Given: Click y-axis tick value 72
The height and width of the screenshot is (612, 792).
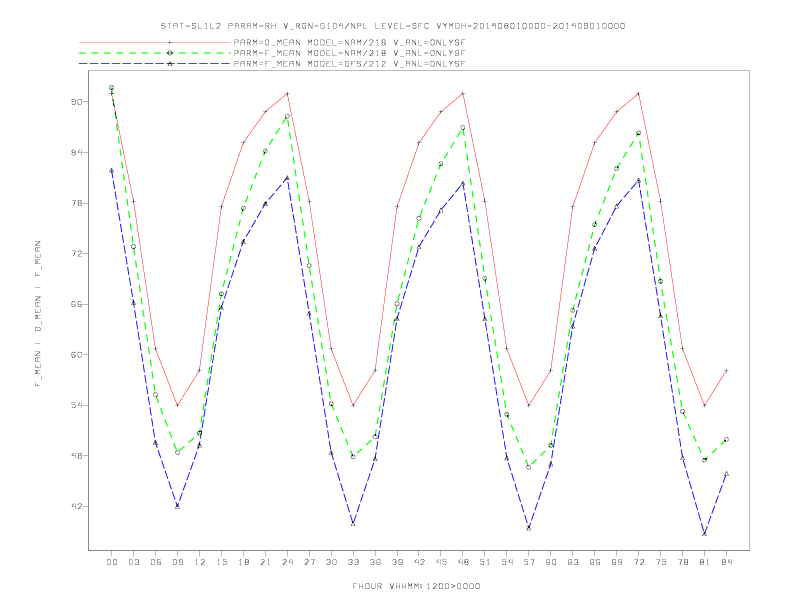Looking at the screenshot, I should pos(76,253).
